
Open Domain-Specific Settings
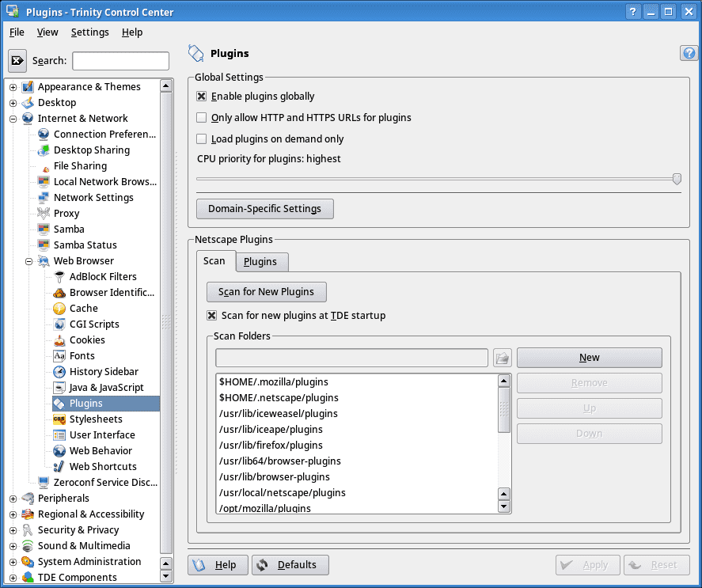click(264, 209)
